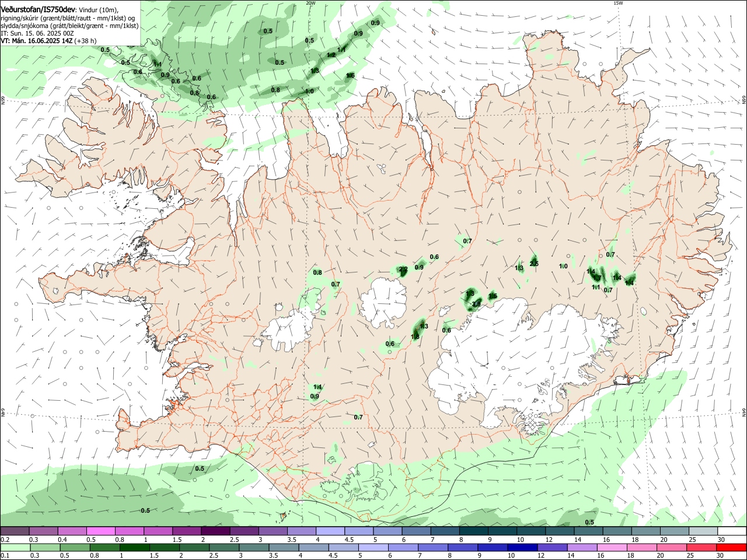Click the '0.2' label in the top legend row
747x560 pixels.
(x=5, y=540)
